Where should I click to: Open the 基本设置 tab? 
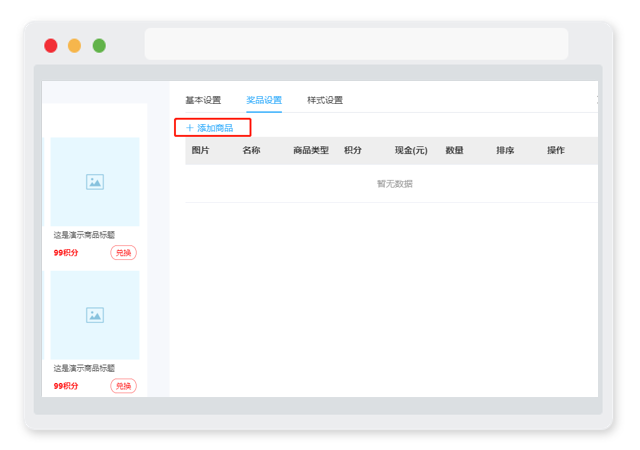[x=203, y=100]
